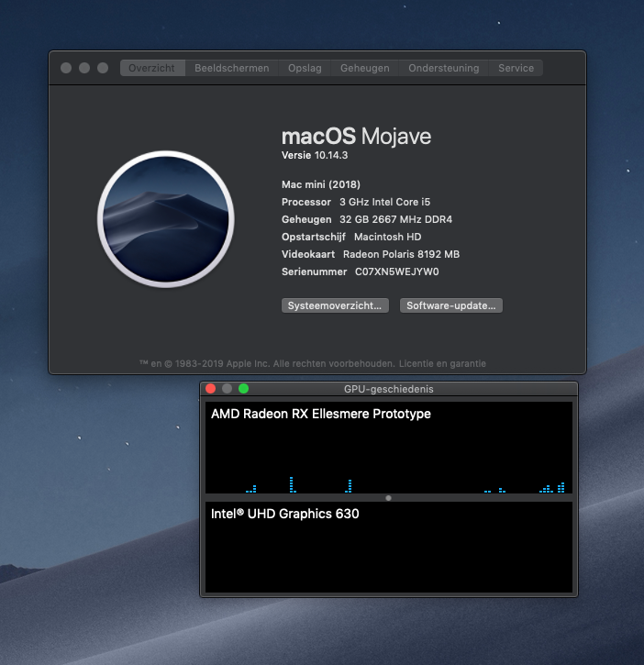Close the GPU-geschiedenis window with red button
Viewport: 644px width, 665px height.
tap(210, 389)
